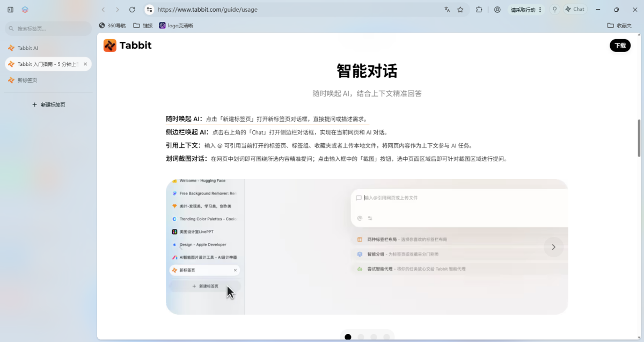Go to the previous carousel slide arrow
The width and height of the screenshot is (644, 342).
click(181, 247)
